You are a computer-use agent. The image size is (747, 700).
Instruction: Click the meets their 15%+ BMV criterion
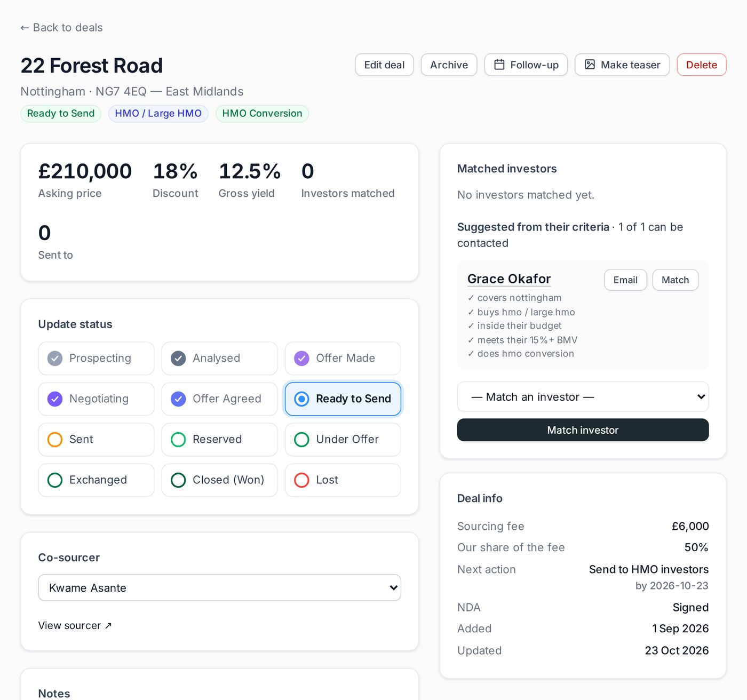click(522, 340)
